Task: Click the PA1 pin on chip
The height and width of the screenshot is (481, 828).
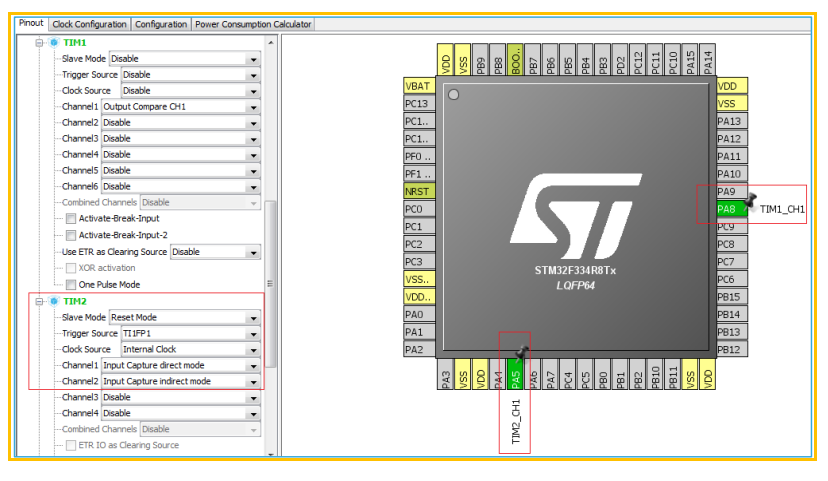Action: point(419,332)
